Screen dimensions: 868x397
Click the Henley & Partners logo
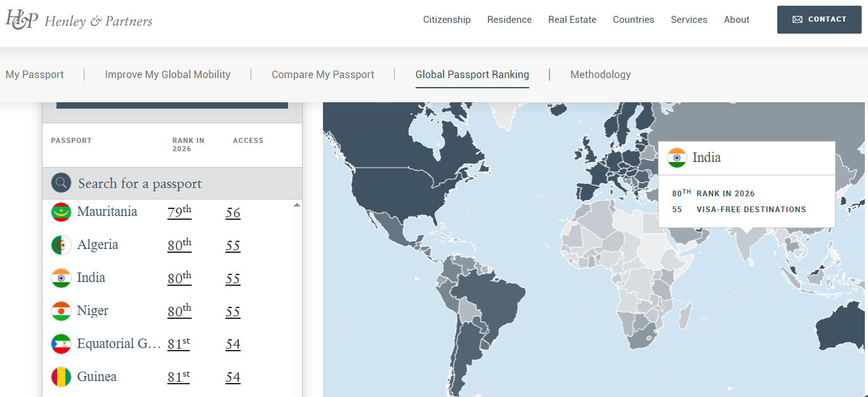79,20
